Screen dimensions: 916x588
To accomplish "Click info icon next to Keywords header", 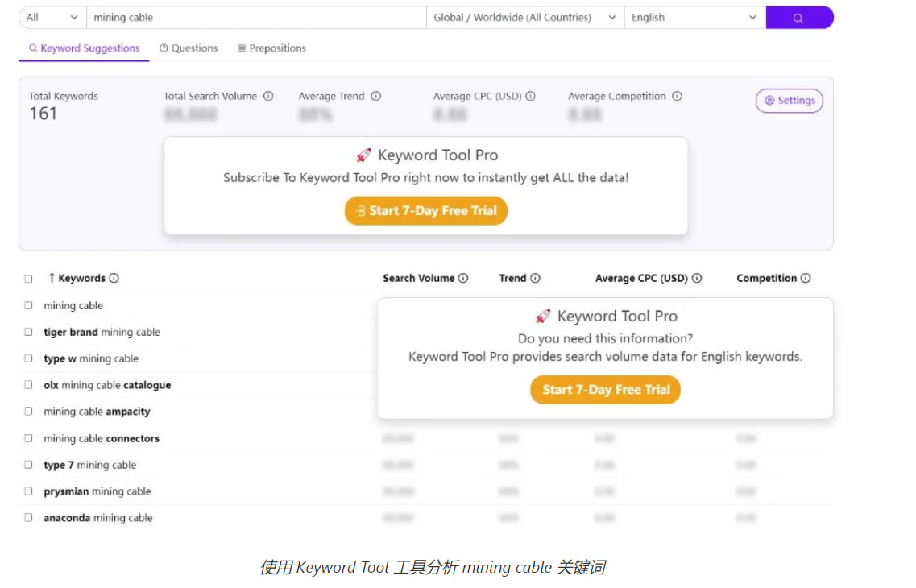I will pos(114,279).
